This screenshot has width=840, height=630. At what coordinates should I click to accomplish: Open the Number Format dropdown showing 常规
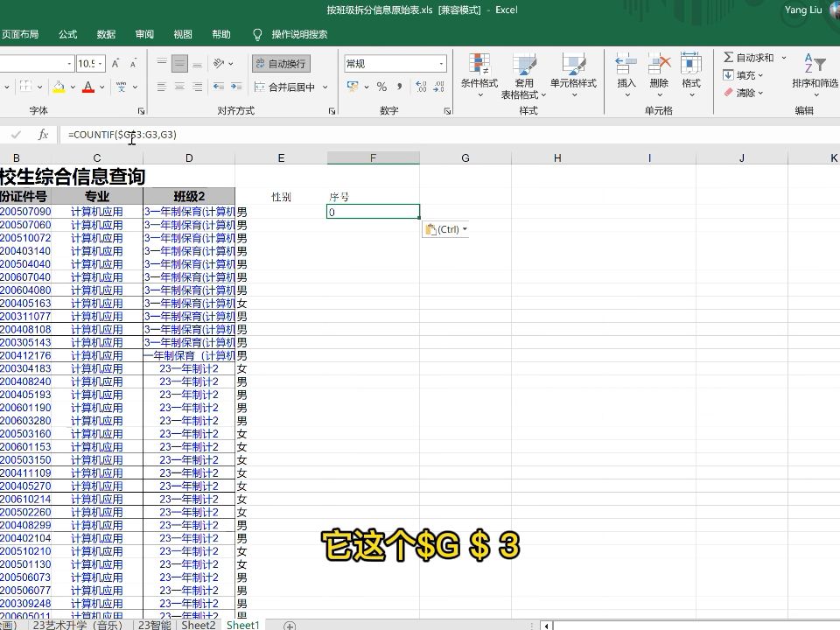(394, 62)
